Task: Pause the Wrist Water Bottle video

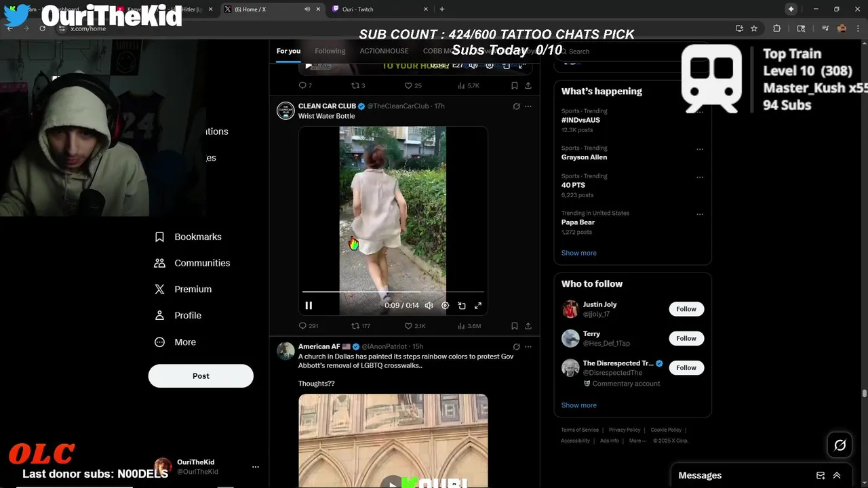Action: pos(309,306)
